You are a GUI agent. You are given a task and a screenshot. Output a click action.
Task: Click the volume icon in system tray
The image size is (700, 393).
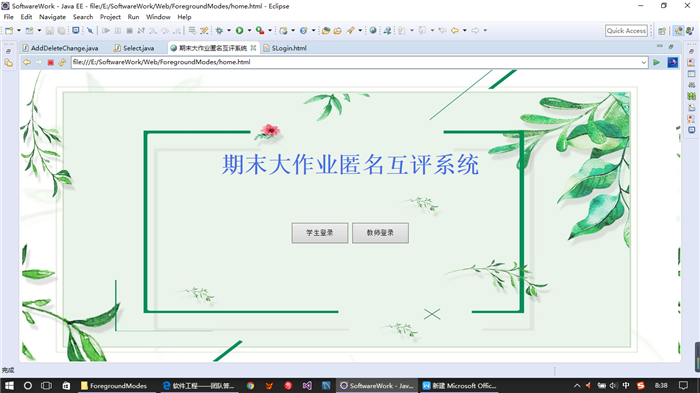coord(614,385)
